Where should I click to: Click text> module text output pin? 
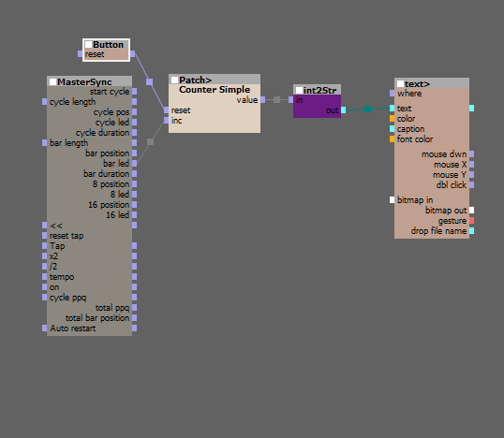[x=471, y=109]
